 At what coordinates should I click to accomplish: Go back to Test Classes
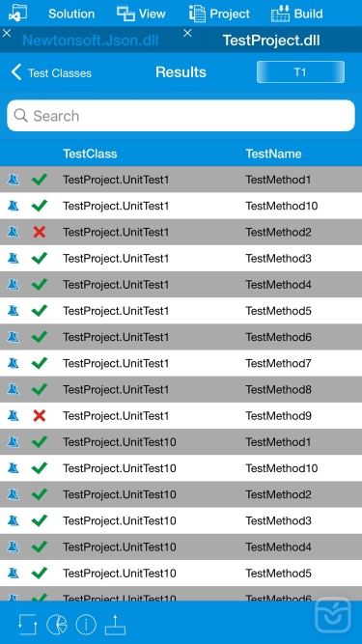[x=51, y=72]
